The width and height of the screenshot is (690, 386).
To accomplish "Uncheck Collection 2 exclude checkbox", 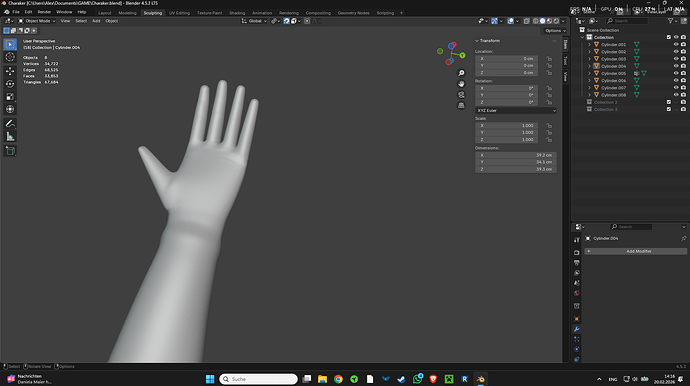I will pos(669,102).
